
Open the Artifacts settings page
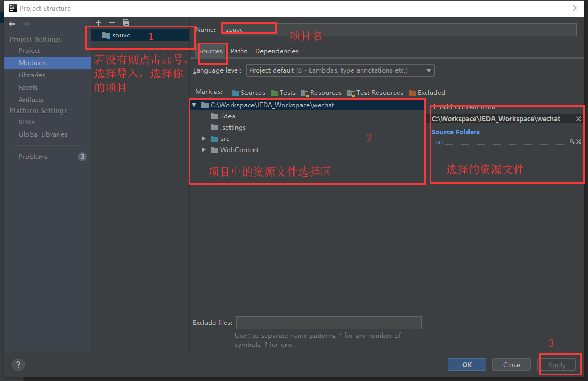[31, 100]
